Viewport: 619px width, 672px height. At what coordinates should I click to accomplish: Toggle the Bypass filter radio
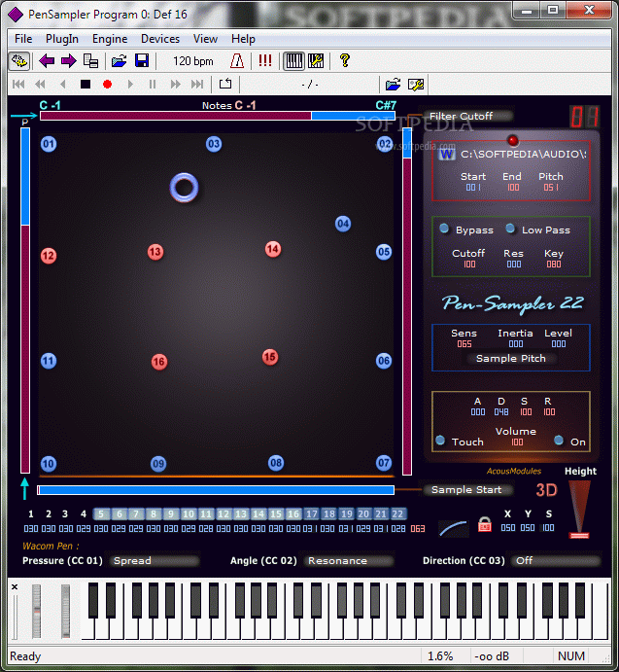pos(444,229)
